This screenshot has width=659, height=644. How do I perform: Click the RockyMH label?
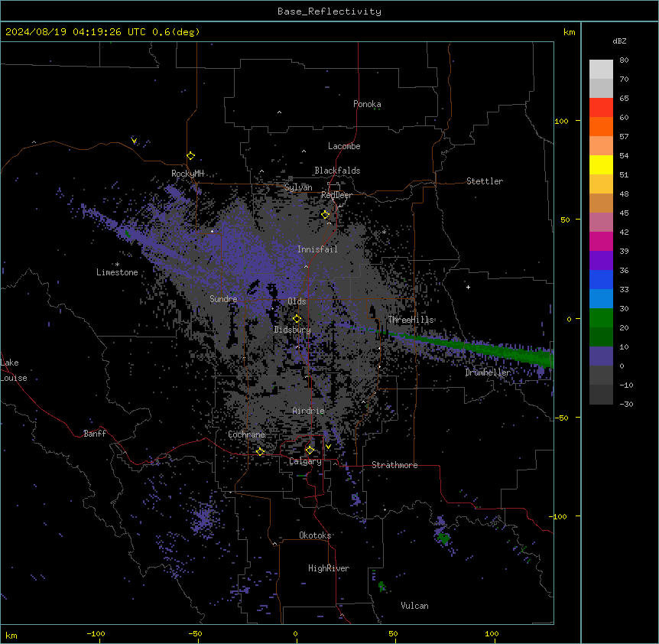coord(187,174)
